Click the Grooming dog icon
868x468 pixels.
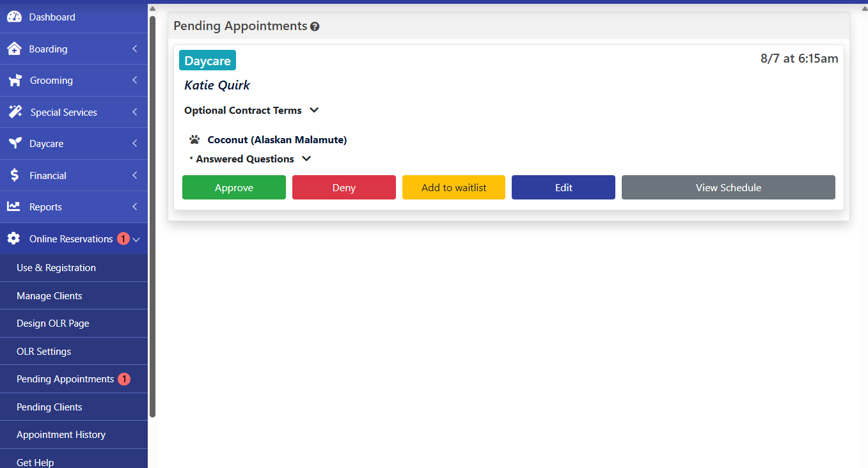pos(15,81)
